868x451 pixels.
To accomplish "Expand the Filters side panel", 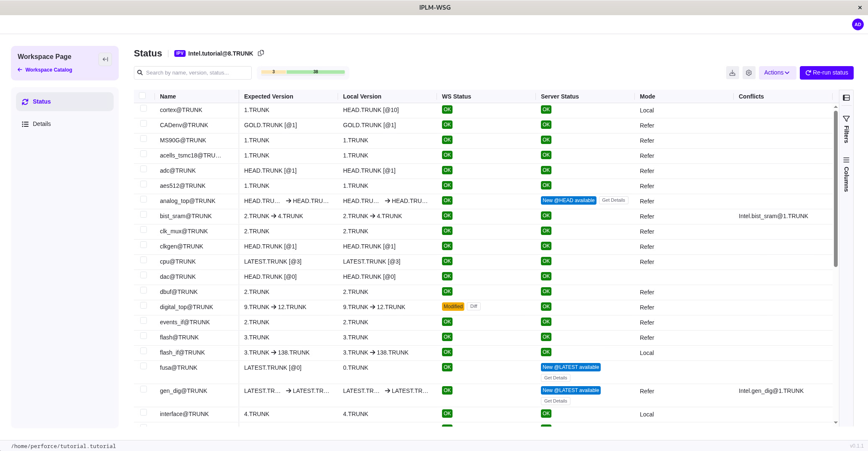I will (846, 130).
